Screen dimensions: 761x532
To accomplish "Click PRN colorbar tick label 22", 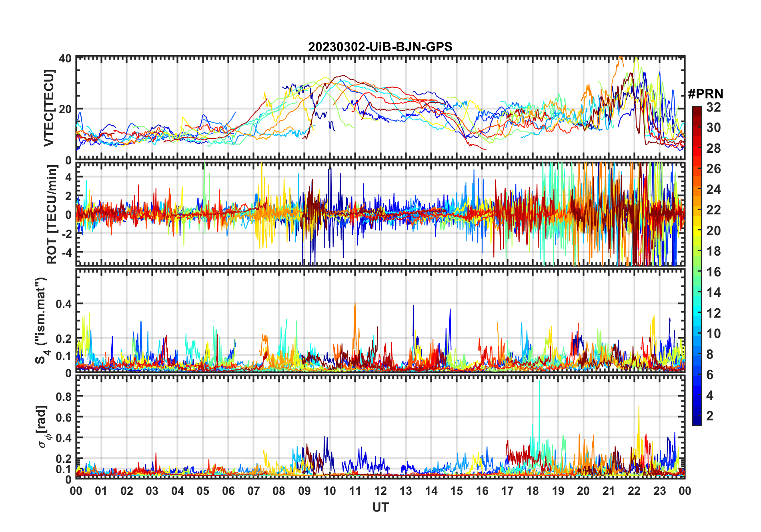I will (713, 210).
